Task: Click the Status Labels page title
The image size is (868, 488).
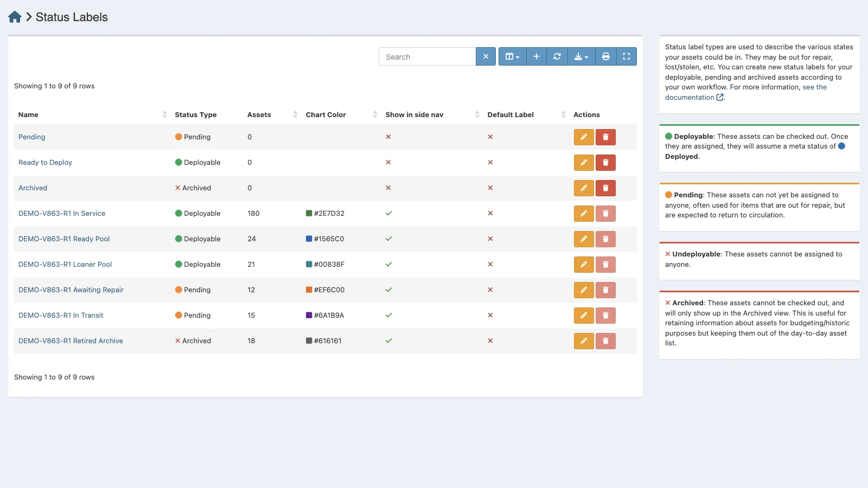Action: click(72, 17)
